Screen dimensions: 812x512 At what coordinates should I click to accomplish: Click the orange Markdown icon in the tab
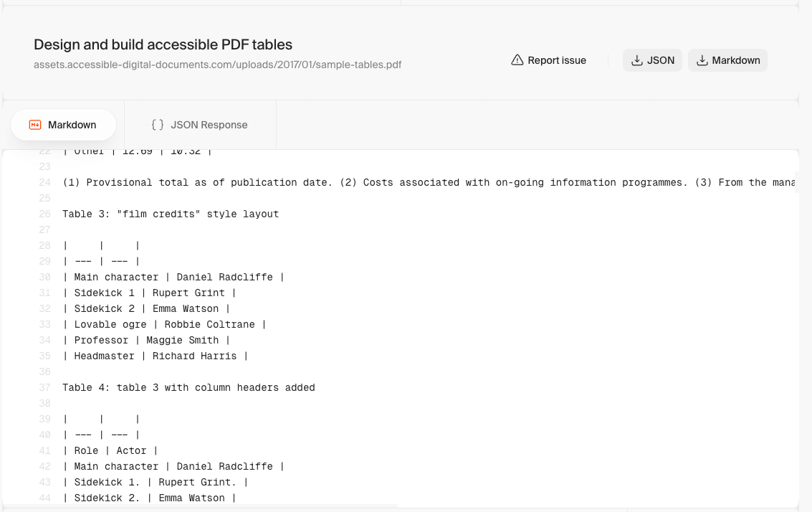click(35, 125)
